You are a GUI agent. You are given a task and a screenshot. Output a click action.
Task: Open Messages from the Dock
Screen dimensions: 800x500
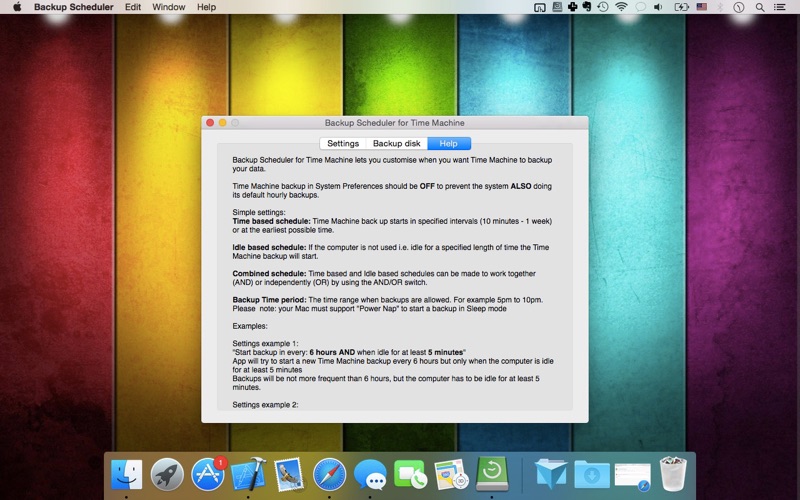click(370, 474)
